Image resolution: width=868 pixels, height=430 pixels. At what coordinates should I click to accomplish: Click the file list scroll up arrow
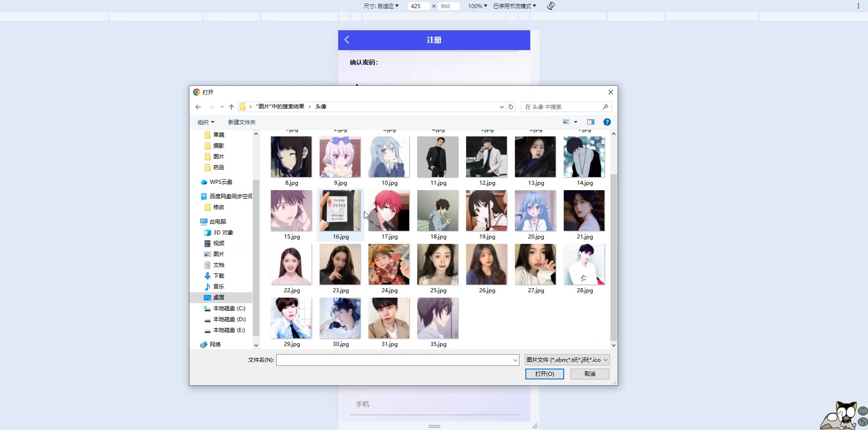(x=613, y=134)
